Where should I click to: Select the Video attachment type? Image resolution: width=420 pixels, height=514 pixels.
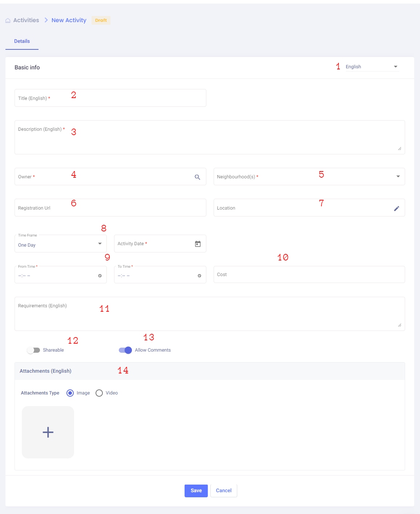99,393
